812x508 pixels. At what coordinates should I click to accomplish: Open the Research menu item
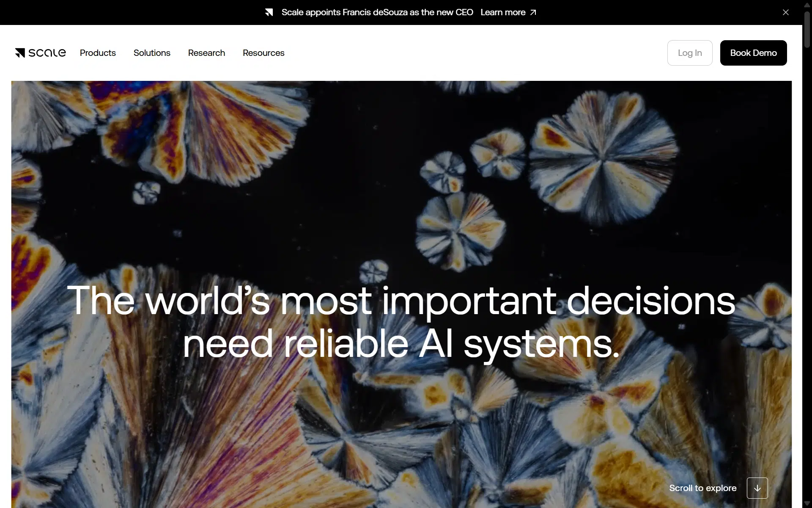(206, 53)
